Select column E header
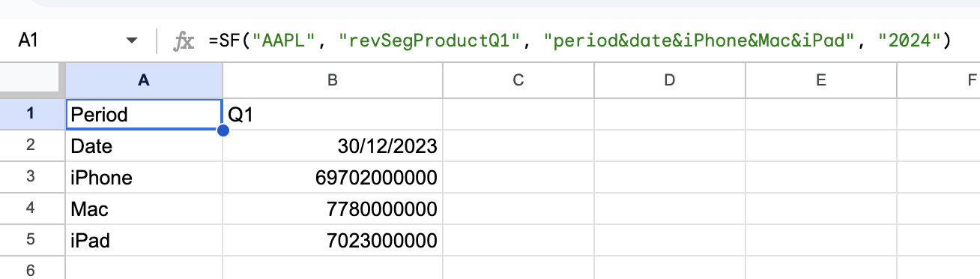 click(820, 80)
